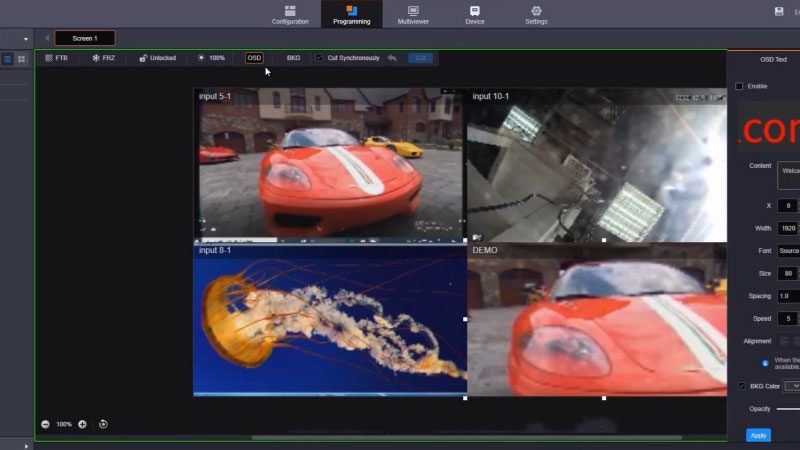Click the Speed input field
Screen dimensions: 800x450
click(788, 318)
